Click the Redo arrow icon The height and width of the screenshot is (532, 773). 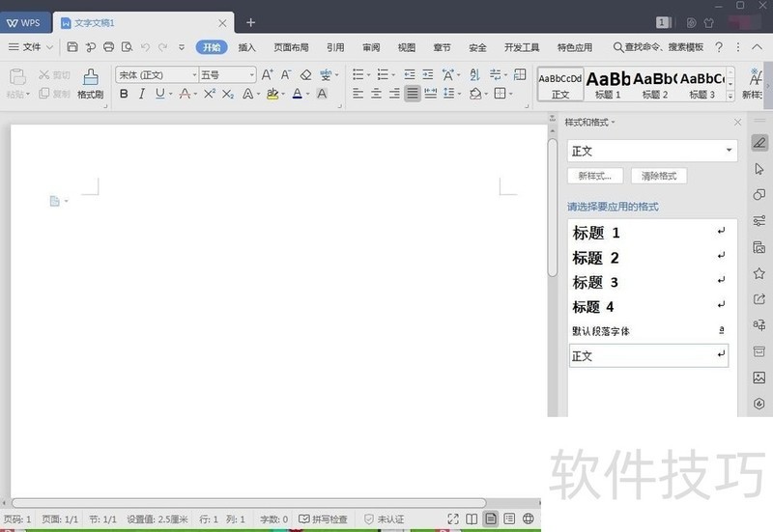(x=162, y=47)
